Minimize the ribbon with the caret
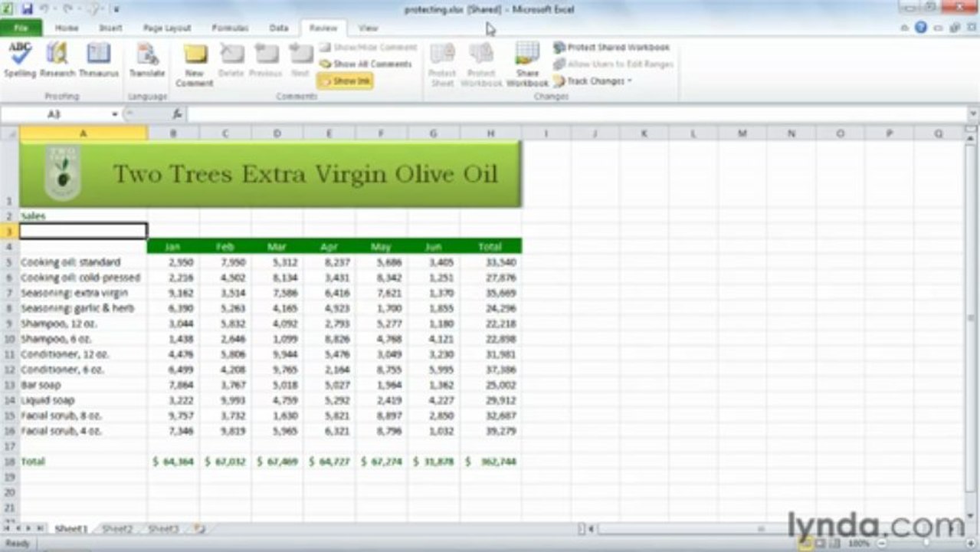This screenshot has width=980, height=552. [906, 28]
